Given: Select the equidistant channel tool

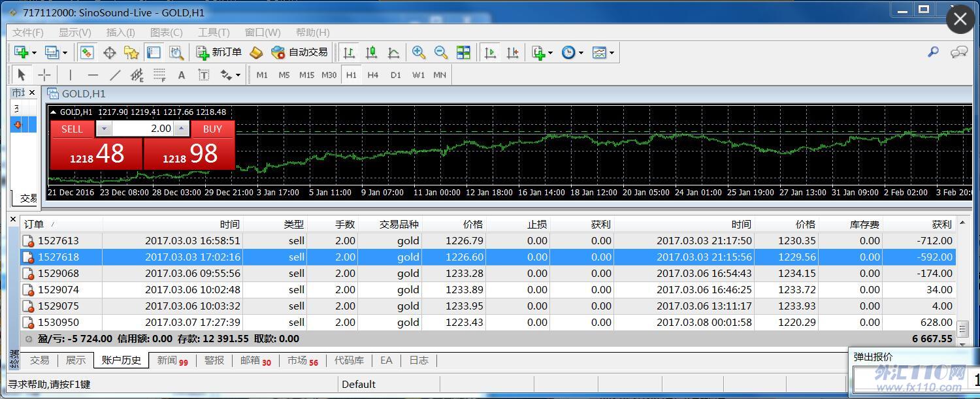Looking at the screenshot, I should tap(137, 74).
